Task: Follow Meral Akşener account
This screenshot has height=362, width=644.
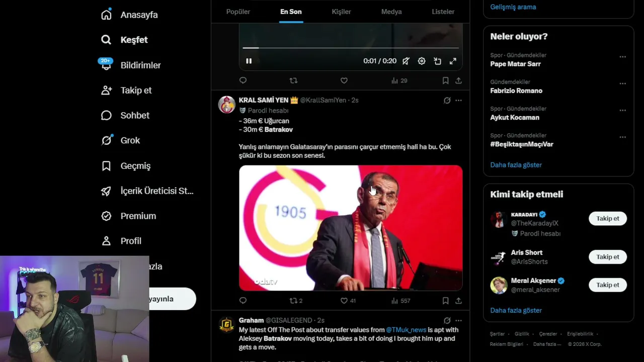Action: coord(608,285)
